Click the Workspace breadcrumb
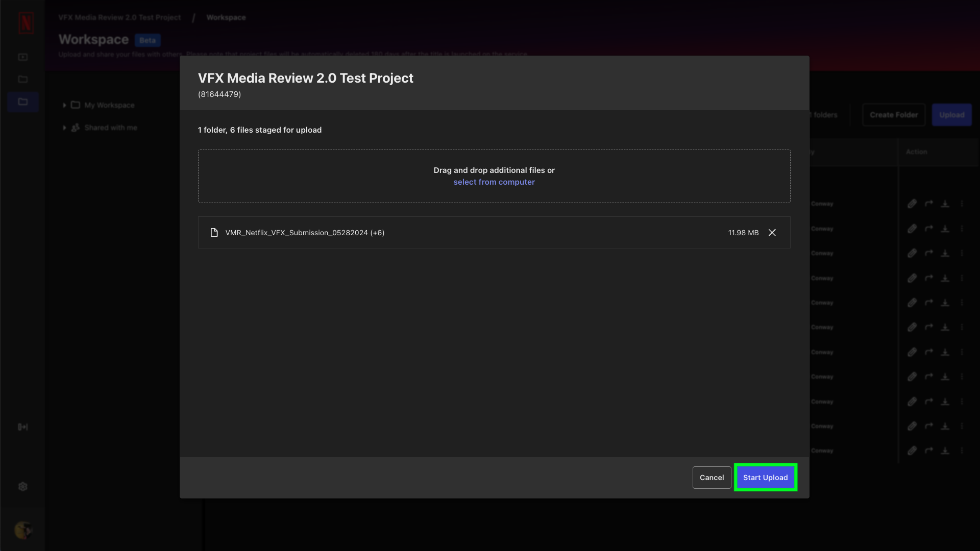 click(x=226, y=17)
